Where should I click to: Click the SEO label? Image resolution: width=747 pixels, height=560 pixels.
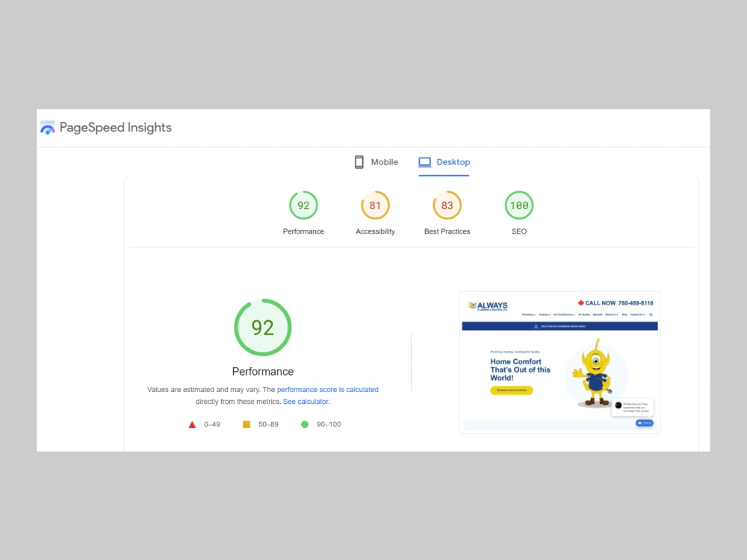tap(519, 231)
